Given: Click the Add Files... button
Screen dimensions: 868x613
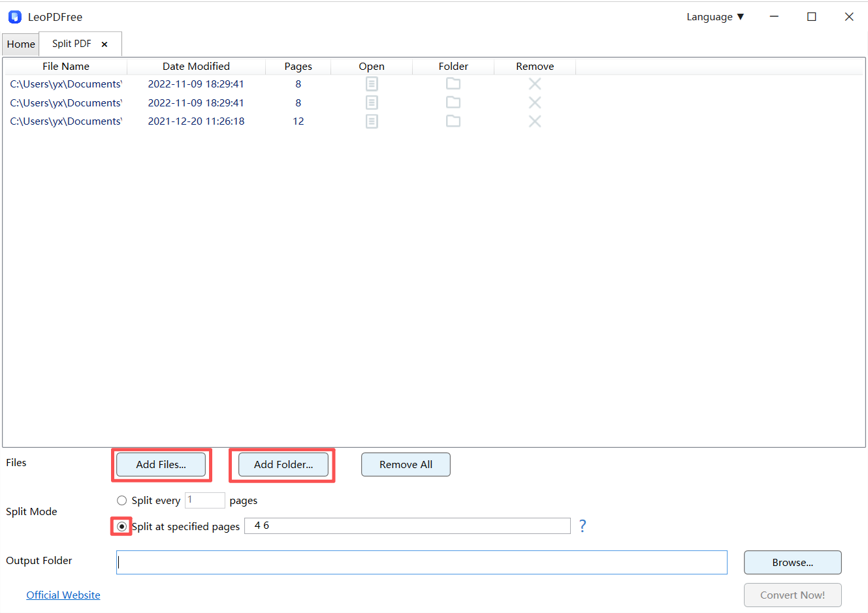Looking at the screenshot, I should [x=161, y=465].
